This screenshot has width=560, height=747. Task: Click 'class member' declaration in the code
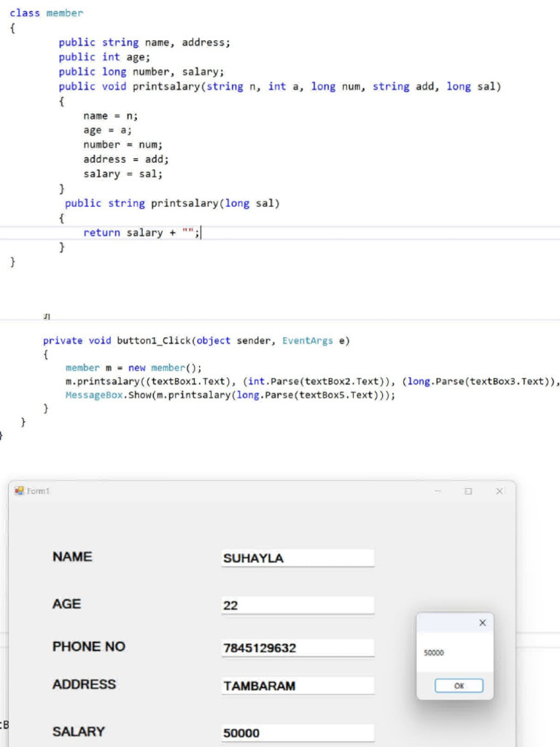46,13
